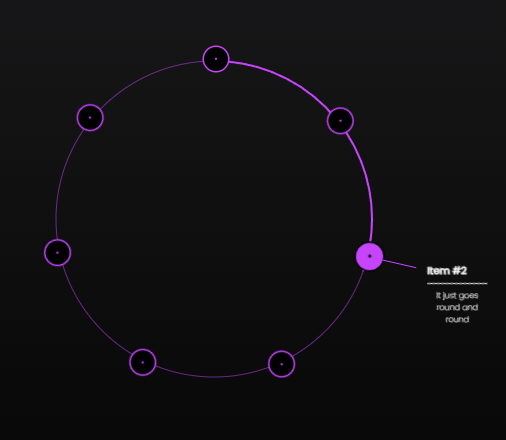506x440 pixels.
Task: Click the divider line under Item #2 title
Action: click(457, 284)
